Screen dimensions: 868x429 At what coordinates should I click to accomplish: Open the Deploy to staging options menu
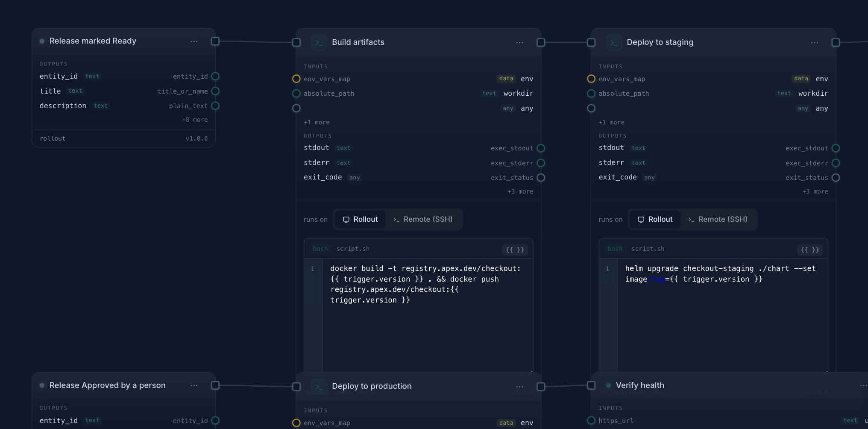click(814, 43)
